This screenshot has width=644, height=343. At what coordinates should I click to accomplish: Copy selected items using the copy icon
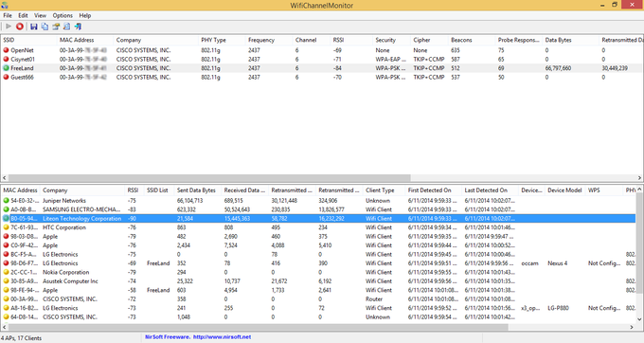pyautogui.click(x=45, y=27)
